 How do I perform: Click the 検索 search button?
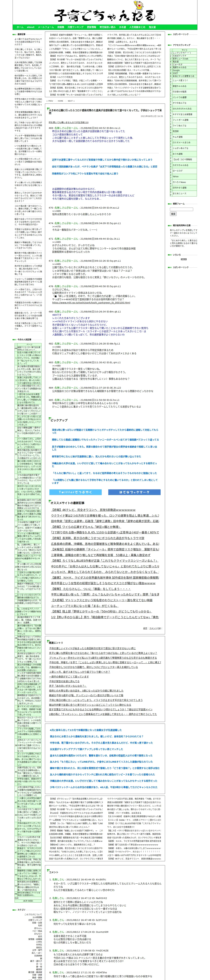tap(173, 214)
